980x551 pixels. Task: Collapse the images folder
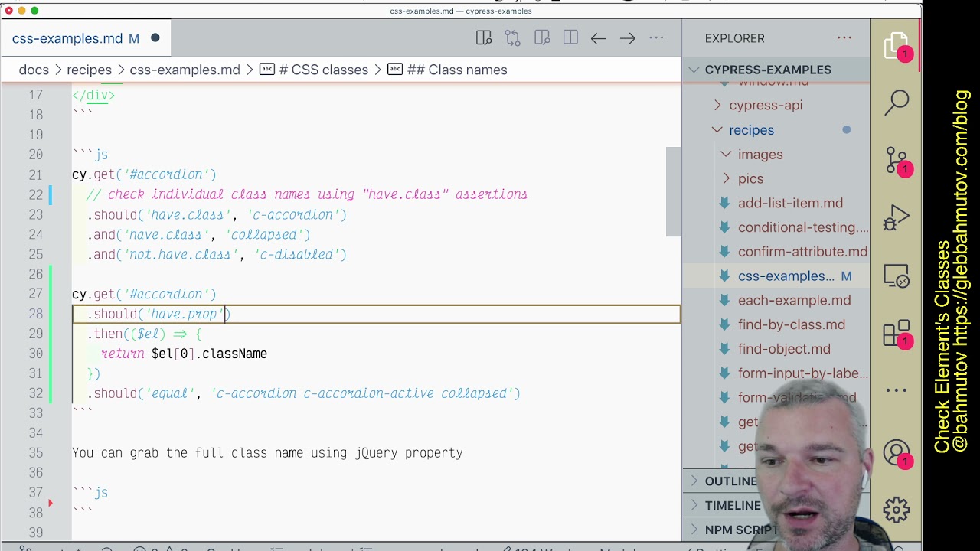point(726,155)
